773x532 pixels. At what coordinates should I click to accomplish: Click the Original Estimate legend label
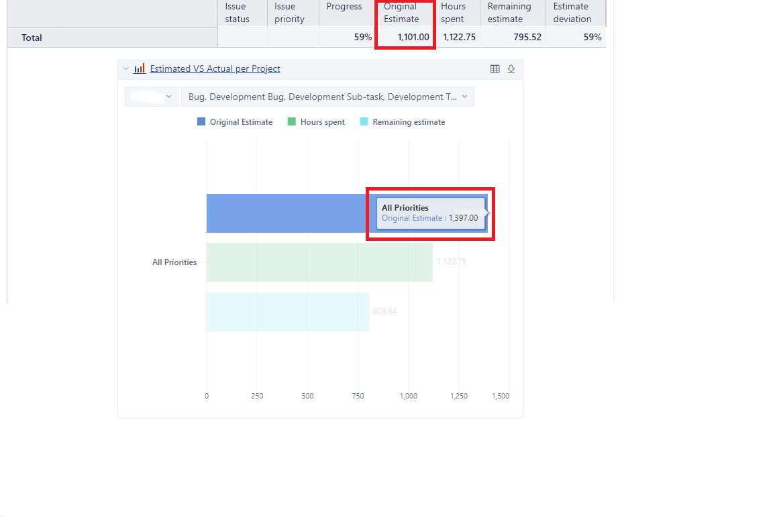point(241,122)
